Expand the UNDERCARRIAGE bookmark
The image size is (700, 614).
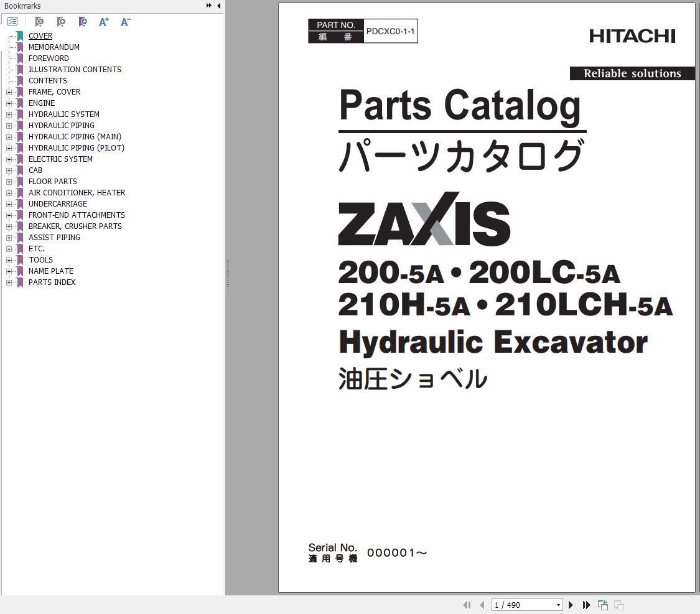[9, 205]
